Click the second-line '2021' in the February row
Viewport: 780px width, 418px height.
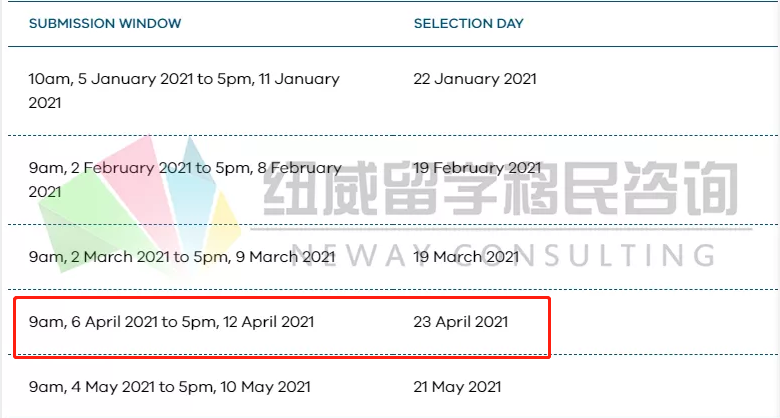(45, 192)
